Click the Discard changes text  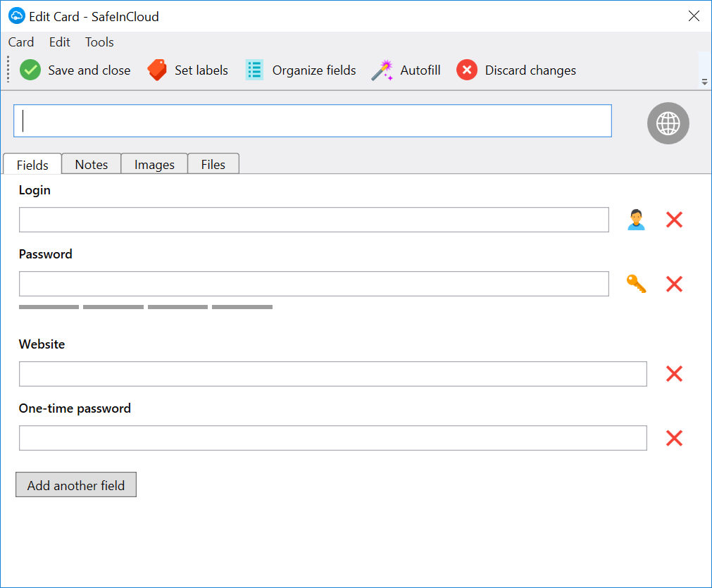point(530,70)
